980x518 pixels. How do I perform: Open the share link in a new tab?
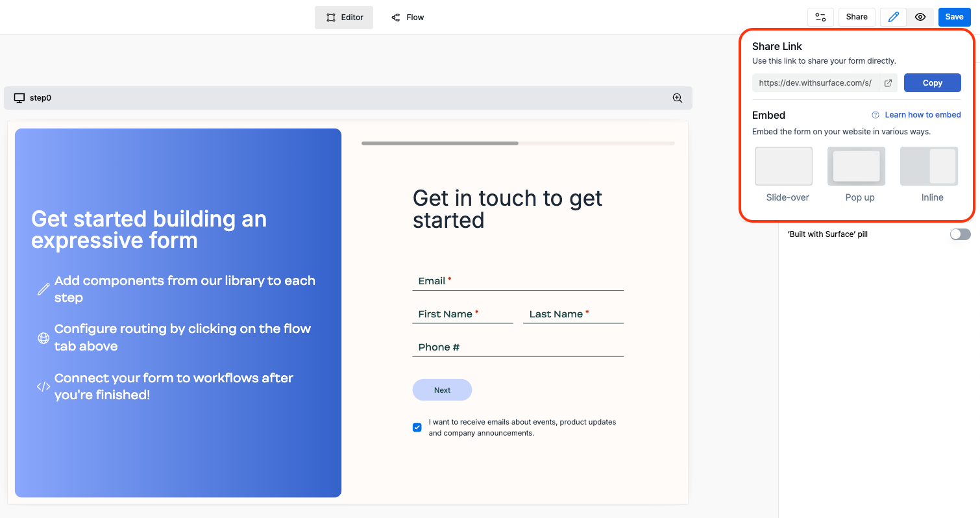pyautogui.click(x=888, y=82)
